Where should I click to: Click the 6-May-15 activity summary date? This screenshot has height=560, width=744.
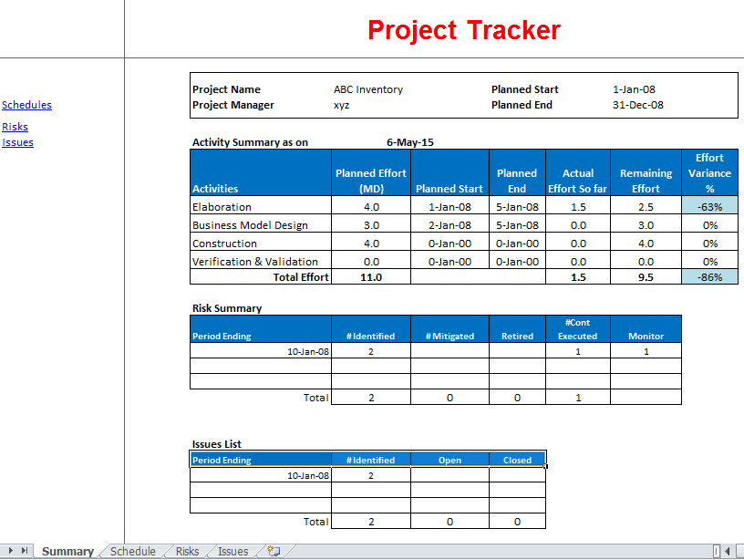coord(410,142)
